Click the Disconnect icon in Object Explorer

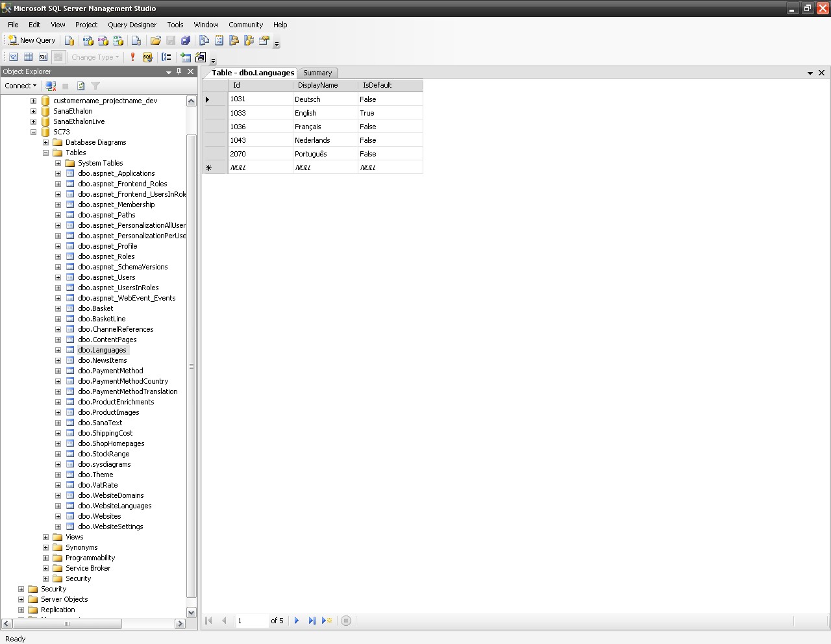point(51,86)
